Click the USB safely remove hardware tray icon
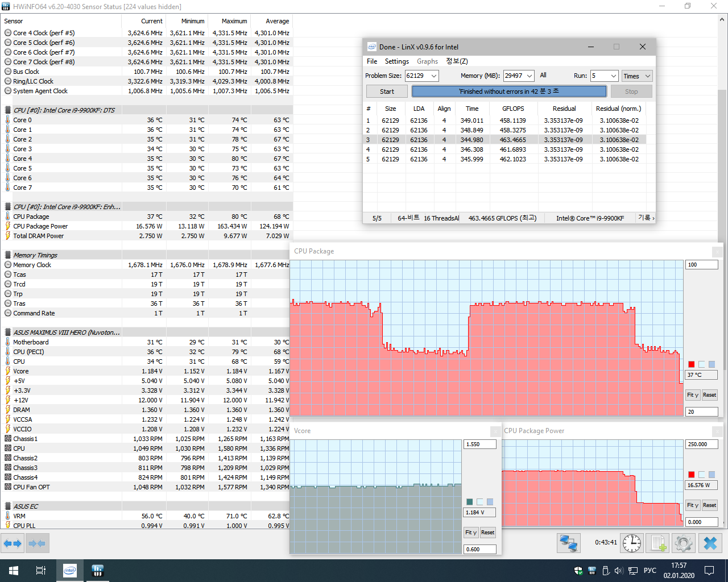 [x=606, y=571]
